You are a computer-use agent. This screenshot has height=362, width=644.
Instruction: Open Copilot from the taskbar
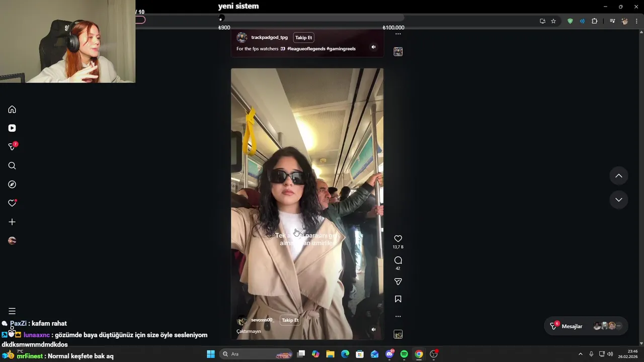coord(315,354)
